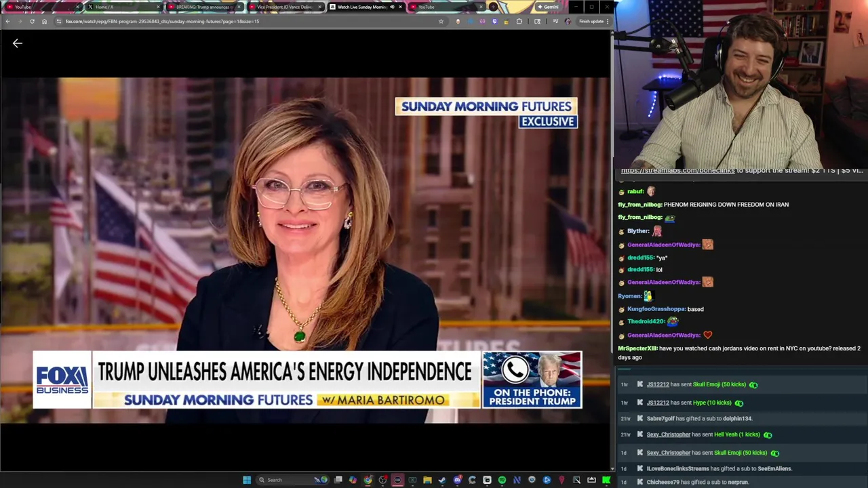Open the Vice President JD Vance tab
The width and height of the screenshot is (868, 488).
[x=284, y=7]
